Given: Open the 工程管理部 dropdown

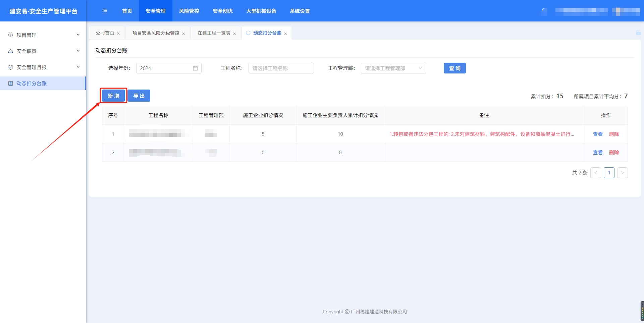Looking at the screenshot, I should click(393, 68).
